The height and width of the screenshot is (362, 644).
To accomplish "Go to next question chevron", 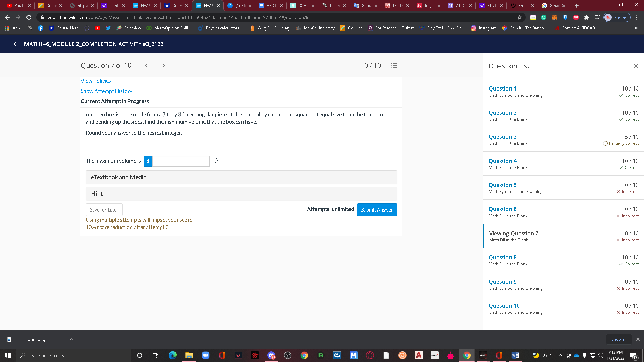I will [164, 65].
